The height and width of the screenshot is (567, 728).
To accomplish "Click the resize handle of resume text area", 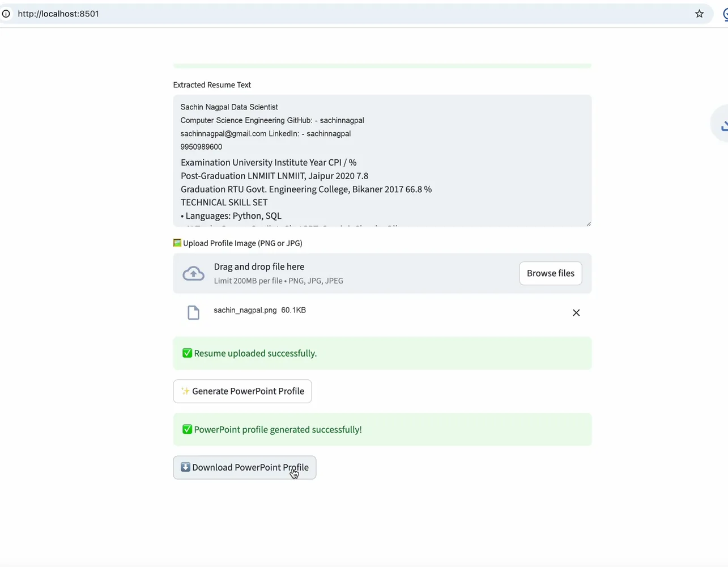I will pyautogui.click(x=588, y=223).
